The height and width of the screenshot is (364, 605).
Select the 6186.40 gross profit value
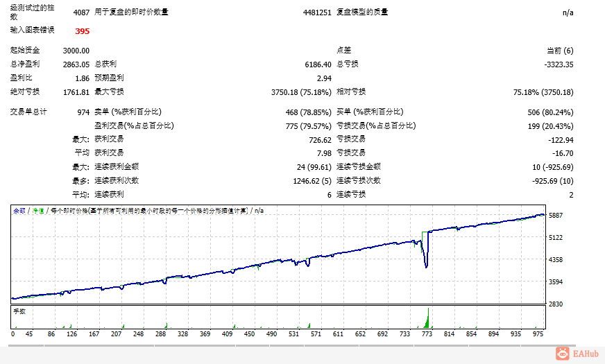pos(318,64)
